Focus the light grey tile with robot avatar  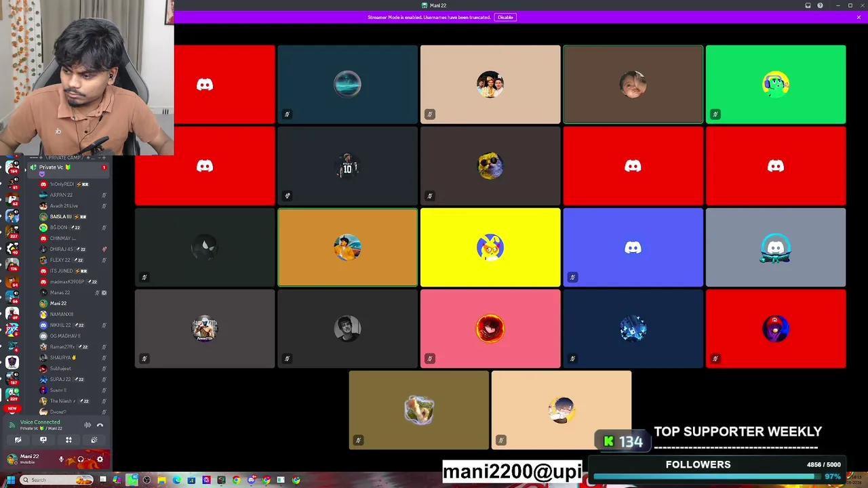coord(776,247)
